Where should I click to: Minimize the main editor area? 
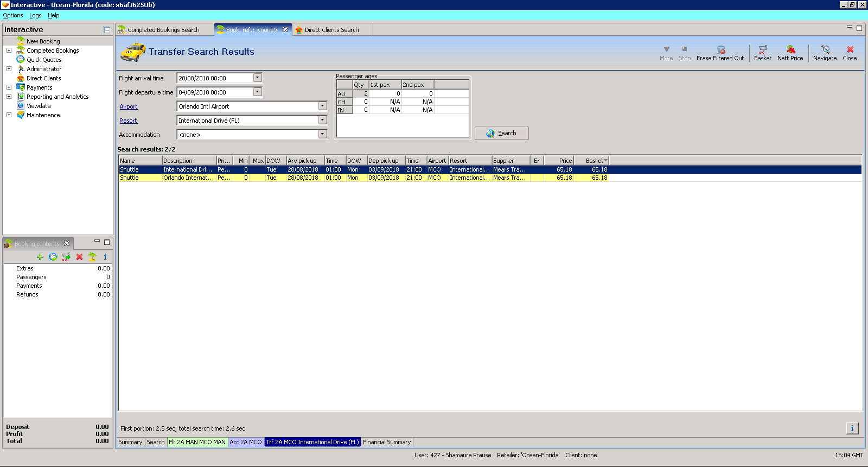pyautogui.click(x=850, y=27)
